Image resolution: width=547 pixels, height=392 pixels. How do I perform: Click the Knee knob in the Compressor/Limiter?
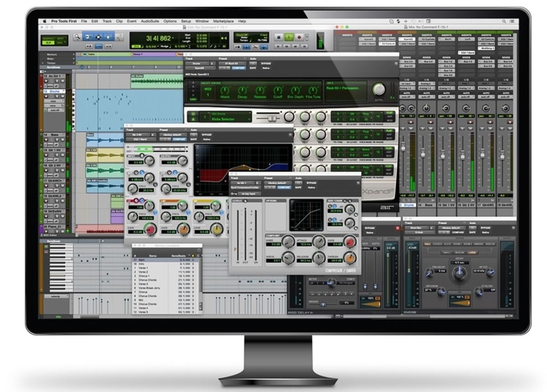tap(287, 242)
